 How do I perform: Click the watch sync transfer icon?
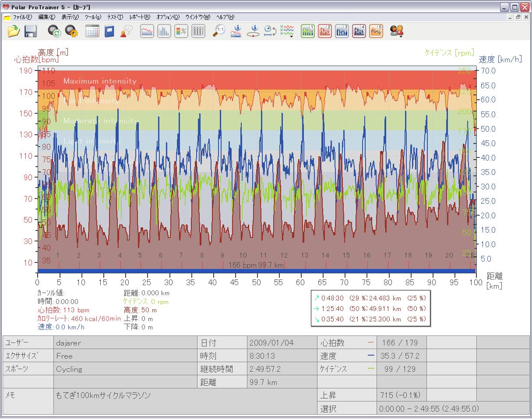point(54,31)
